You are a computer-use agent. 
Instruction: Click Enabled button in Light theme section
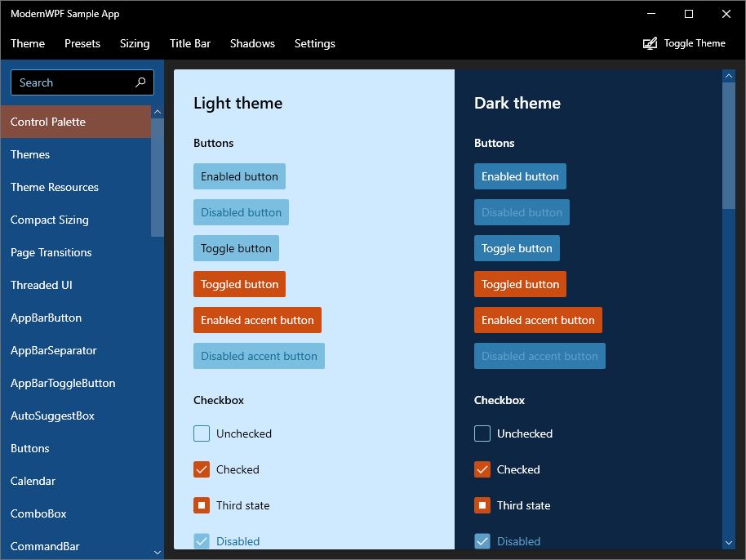pyautogui.click(x=239, y=176)
